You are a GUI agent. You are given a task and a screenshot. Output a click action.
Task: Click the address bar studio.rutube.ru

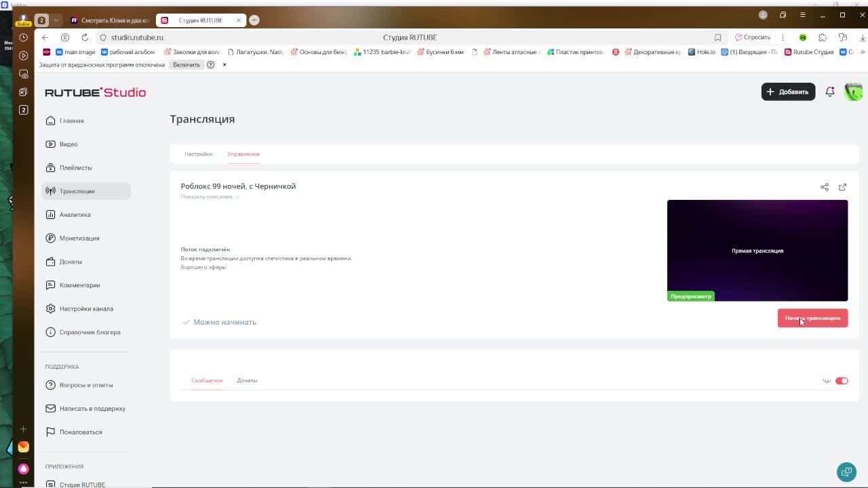(x=137, y=37)
